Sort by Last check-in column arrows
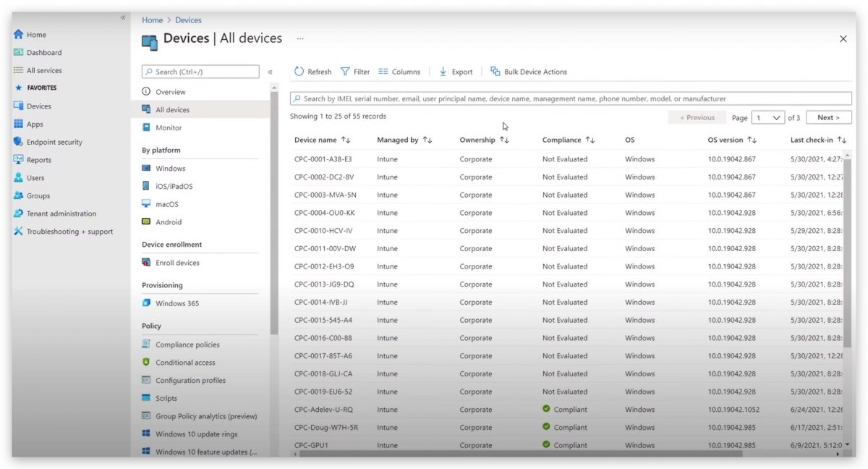The image size is (868, 469). 842,140
